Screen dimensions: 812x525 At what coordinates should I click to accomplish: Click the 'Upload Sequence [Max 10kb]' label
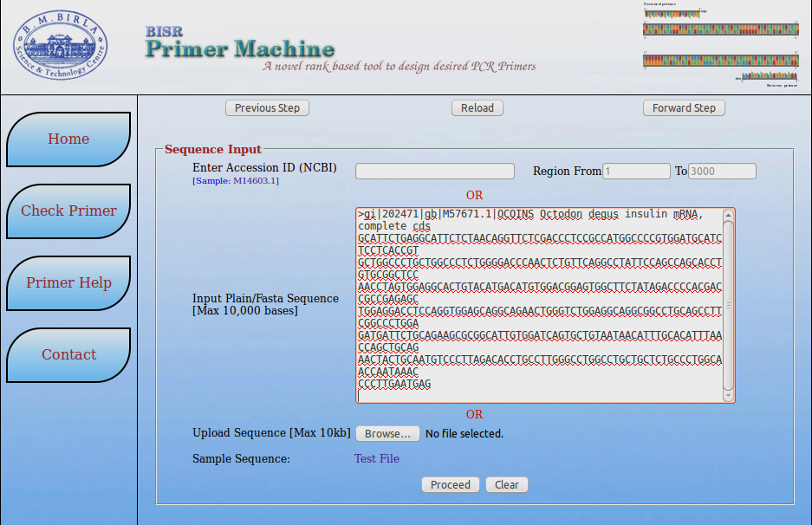pos(271,433)
